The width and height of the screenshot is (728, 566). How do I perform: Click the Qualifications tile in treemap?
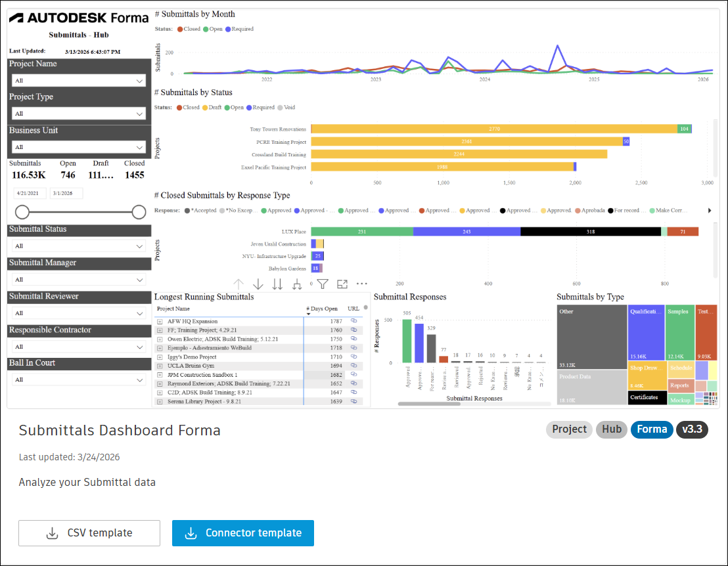[x=647, y=333]
